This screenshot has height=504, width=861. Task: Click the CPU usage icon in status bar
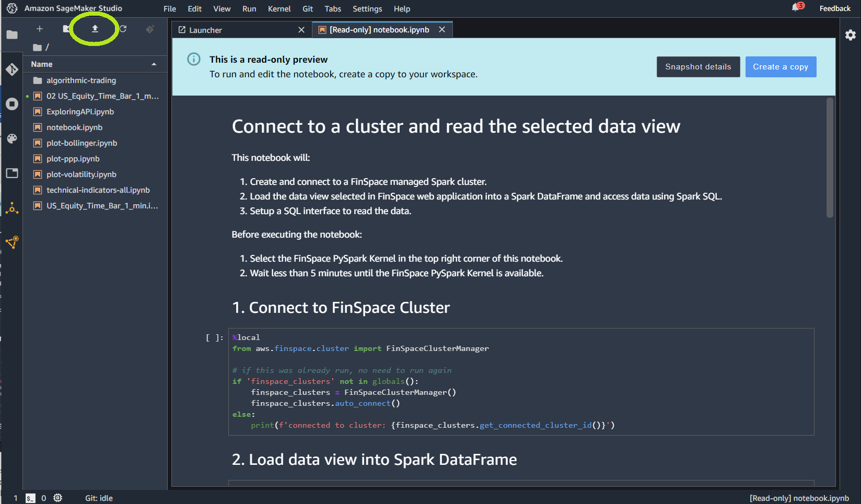[x=57, y=498]
